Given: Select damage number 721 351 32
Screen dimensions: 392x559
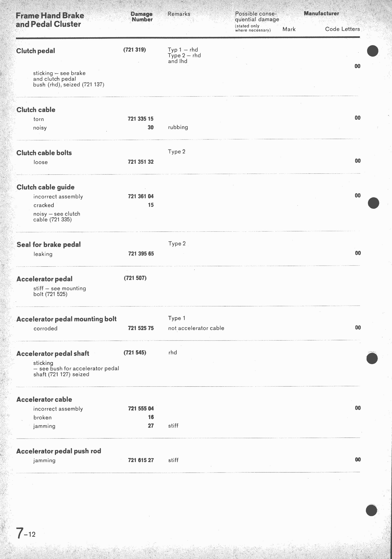Looking at the screenshot, I should click(141, 162).
